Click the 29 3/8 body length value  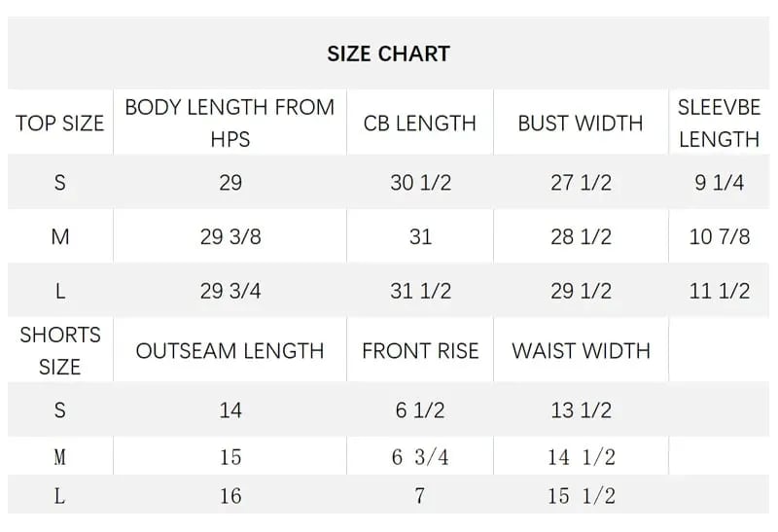(x=230, y=236)
